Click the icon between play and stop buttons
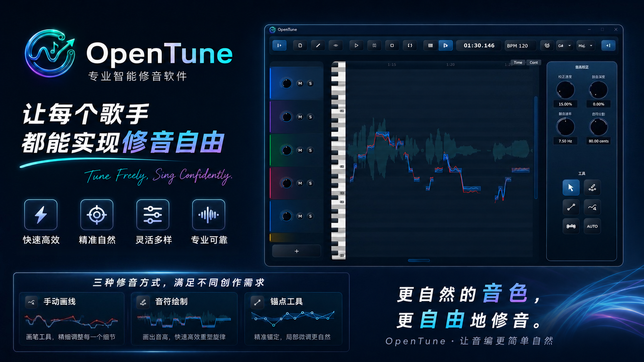 coord(374,45)
